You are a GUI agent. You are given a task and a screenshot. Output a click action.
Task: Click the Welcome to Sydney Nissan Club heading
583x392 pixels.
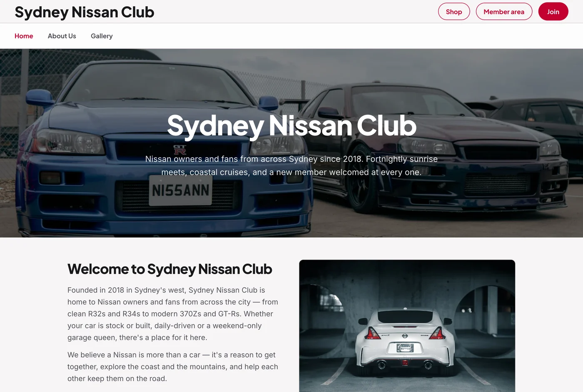click(x=170, y=269)
